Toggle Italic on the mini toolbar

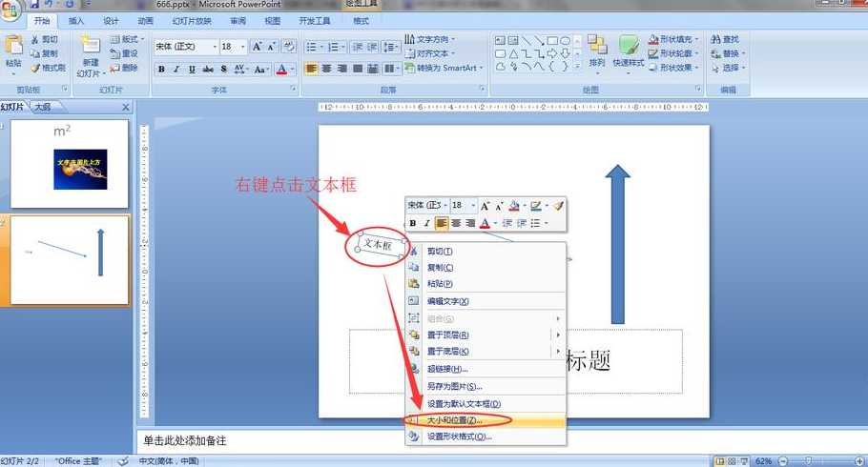click(x=426, y=223)
